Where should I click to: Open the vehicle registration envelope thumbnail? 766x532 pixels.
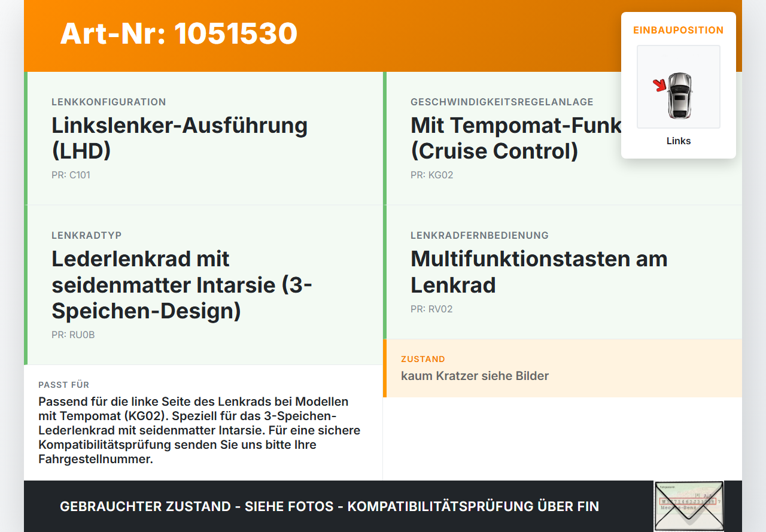pos(688,506)
